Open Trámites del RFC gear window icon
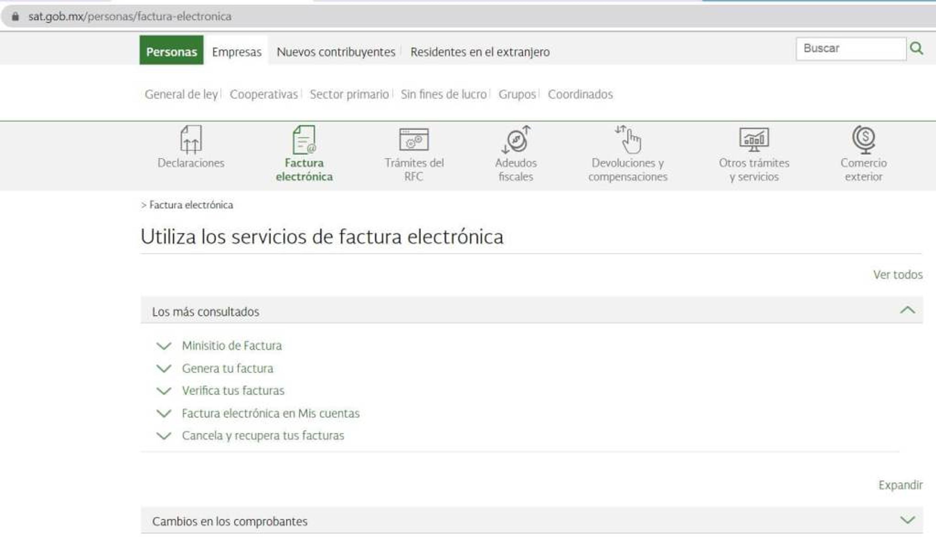This screenshot has height=560, width=936. (x=414, y=139)
